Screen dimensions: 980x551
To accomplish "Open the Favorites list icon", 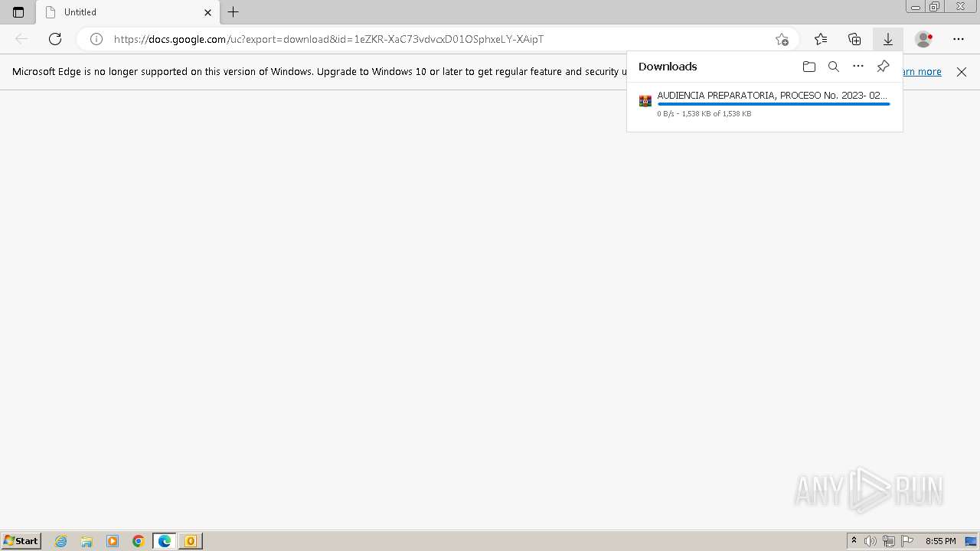I will [x=821, y=39].
